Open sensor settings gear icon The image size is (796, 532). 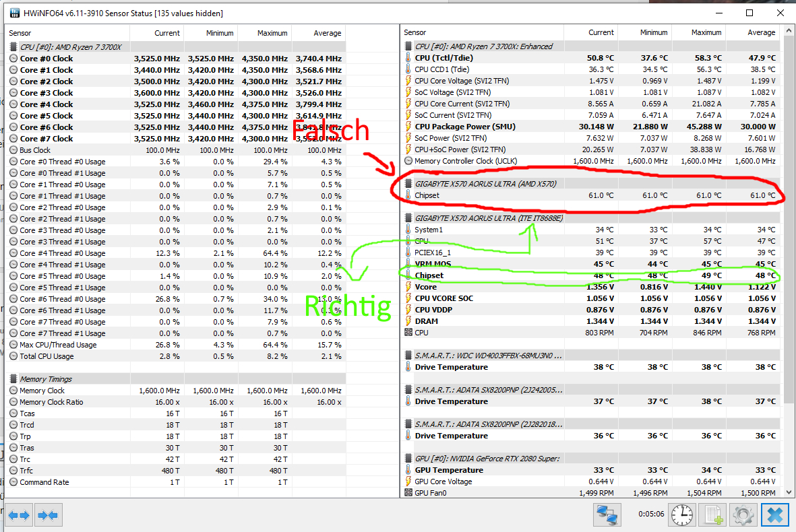(743, 515)
